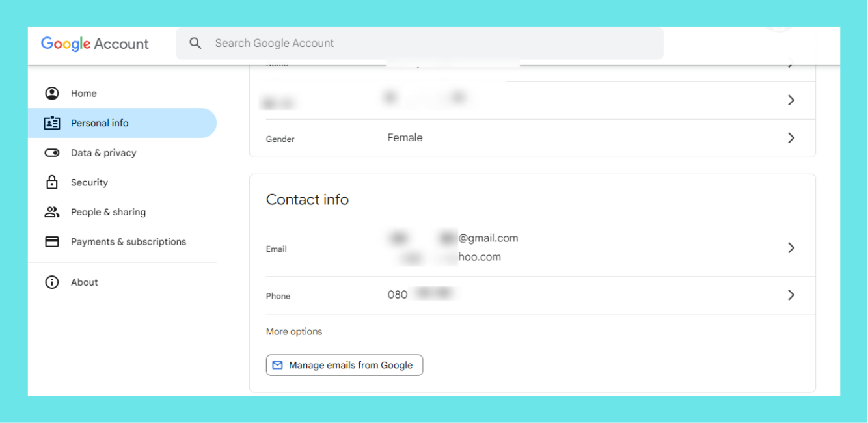Go to Payments & subscriptions
The width and height of the screenshot is (868, 423).
(x=128, y=241)
